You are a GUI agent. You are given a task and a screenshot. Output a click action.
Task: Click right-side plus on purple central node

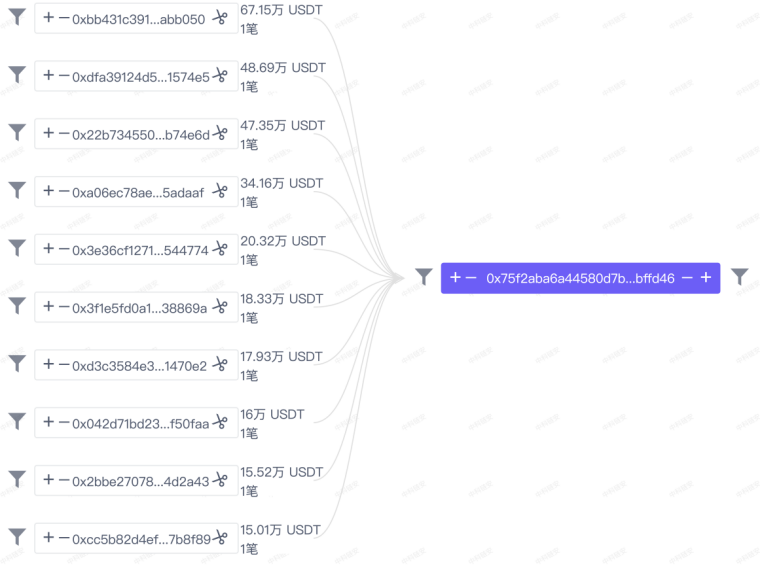pyautogui.click(x=706, y=278)
